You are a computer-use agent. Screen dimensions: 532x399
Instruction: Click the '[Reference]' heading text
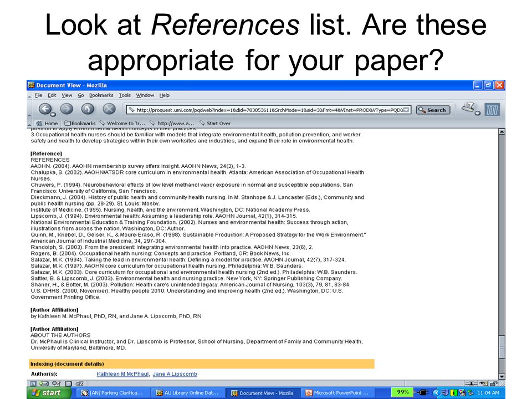(x=46, y=154)
